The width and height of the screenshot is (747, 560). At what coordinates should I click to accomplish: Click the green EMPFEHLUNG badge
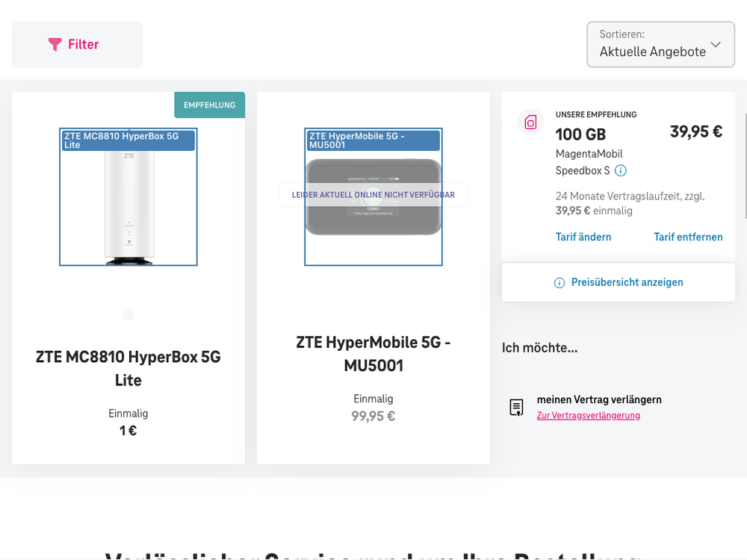(209, 105)
